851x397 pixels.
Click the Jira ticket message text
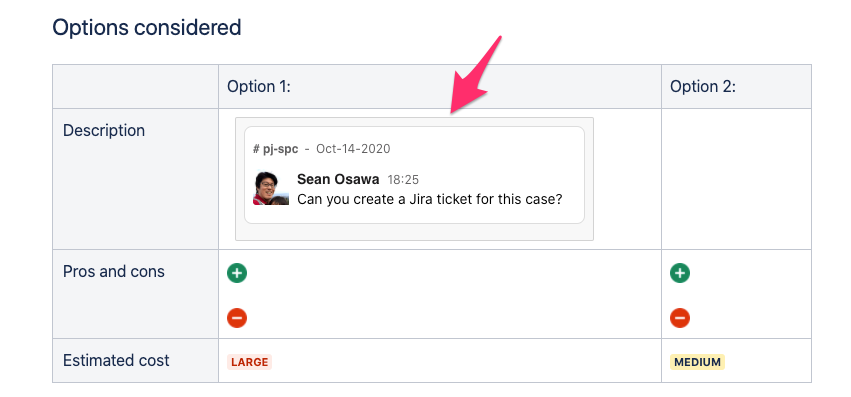(429, 199)
